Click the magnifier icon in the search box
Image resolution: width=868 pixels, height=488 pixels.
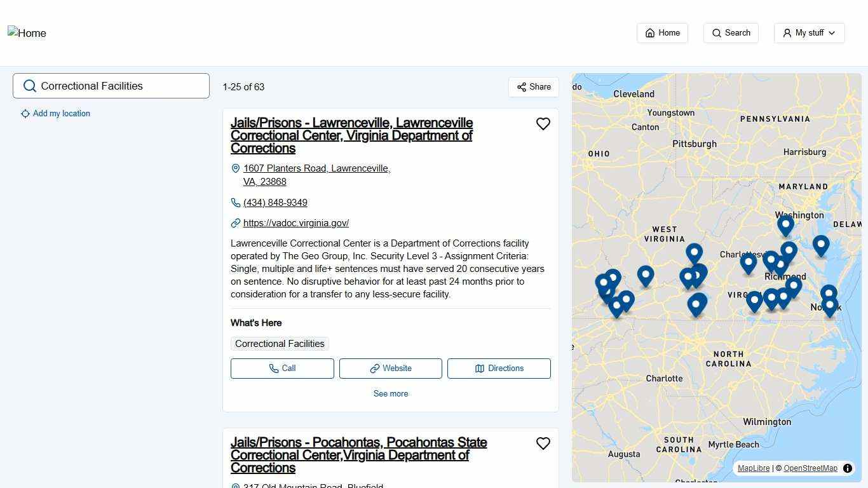(x=30, y=86)
